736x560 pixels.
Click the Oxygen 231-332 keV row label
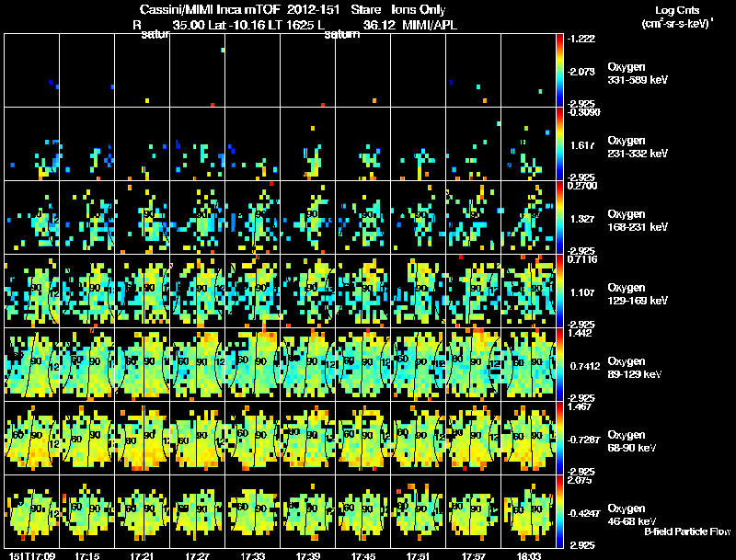pos(638,147)
